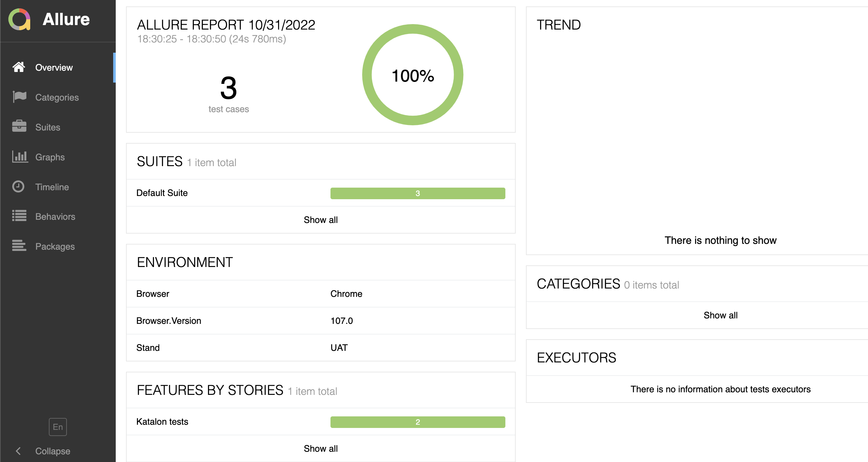Click the Categories flag icon
The height and width of the screenshot is (462, 868).
click(19, 97)
